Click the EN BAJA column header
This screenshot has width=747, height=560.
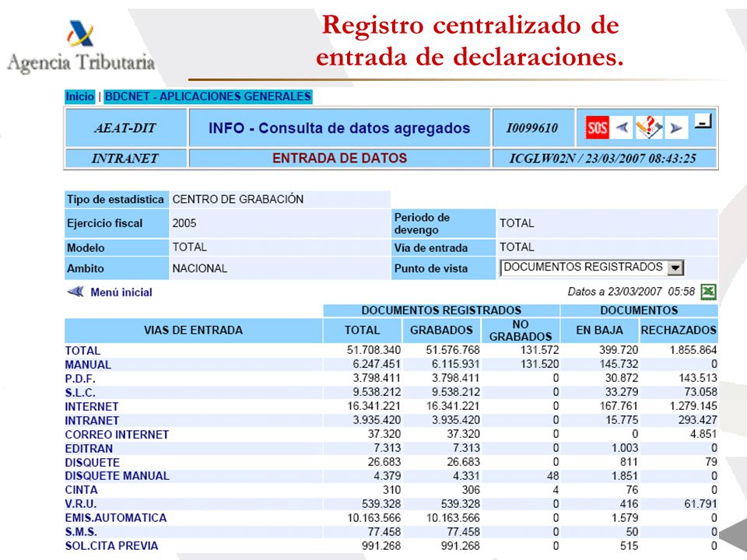pos(599,330)
